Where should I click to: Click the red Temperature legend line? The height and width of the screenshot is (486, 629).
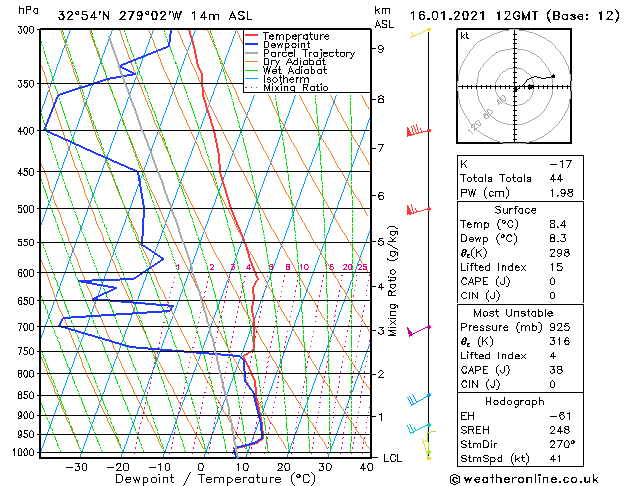(x=252, y=36)
